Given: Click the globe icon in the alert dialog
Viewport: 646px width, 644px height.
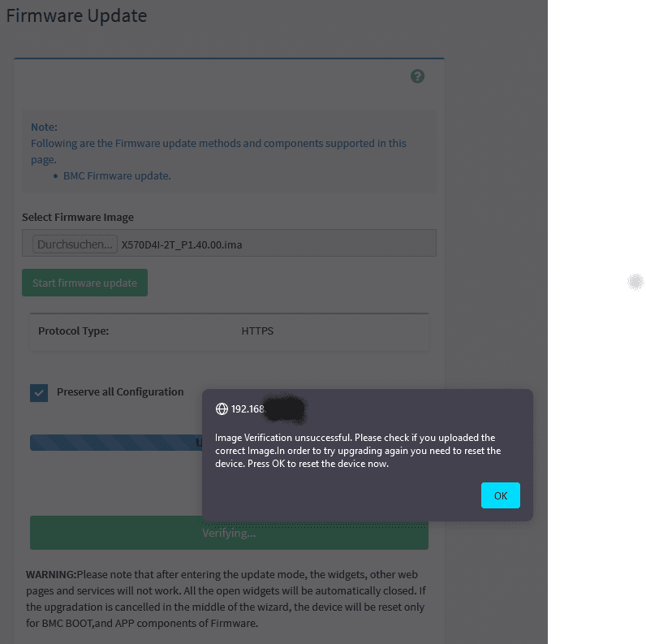Looking at the screenshot, I should tap(222, 408).
